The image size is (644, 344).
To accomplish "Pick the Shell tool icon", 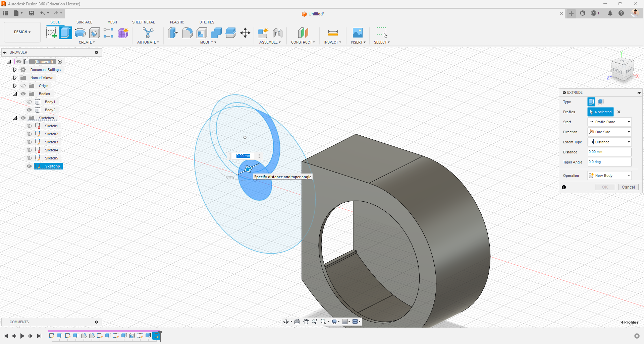I will 202,33.
